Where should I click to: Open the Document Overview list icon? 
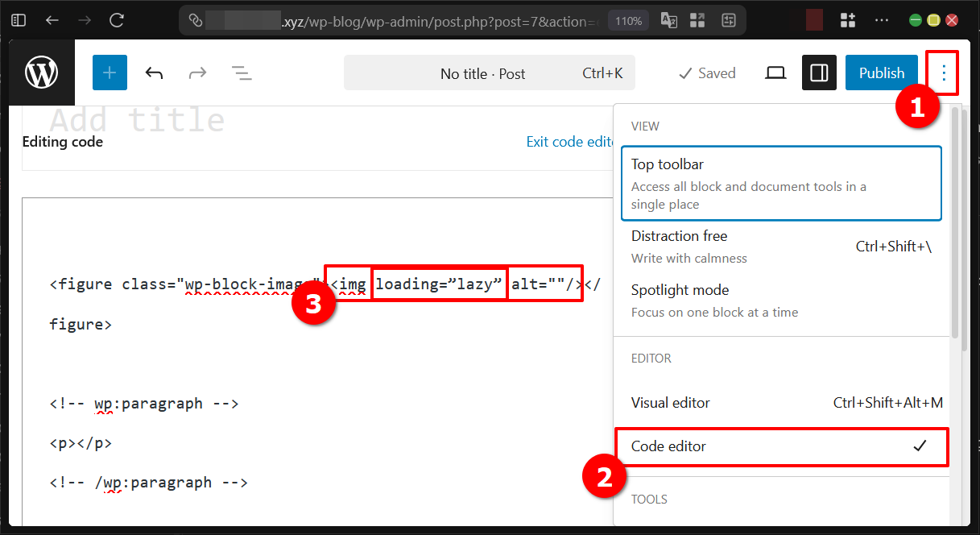point(241,73)
